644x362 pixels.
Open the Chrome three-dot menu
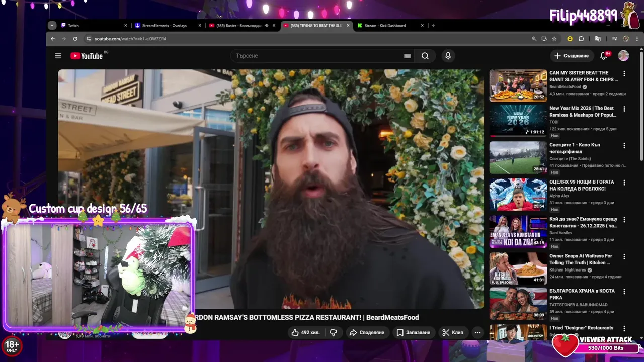point(637,39)
